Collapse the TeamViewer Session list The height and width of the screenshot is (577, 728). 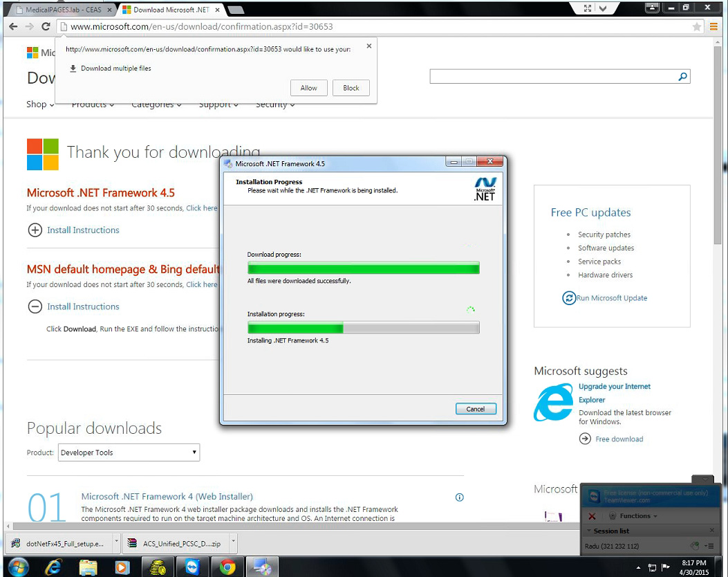click(x=590, y=531)
